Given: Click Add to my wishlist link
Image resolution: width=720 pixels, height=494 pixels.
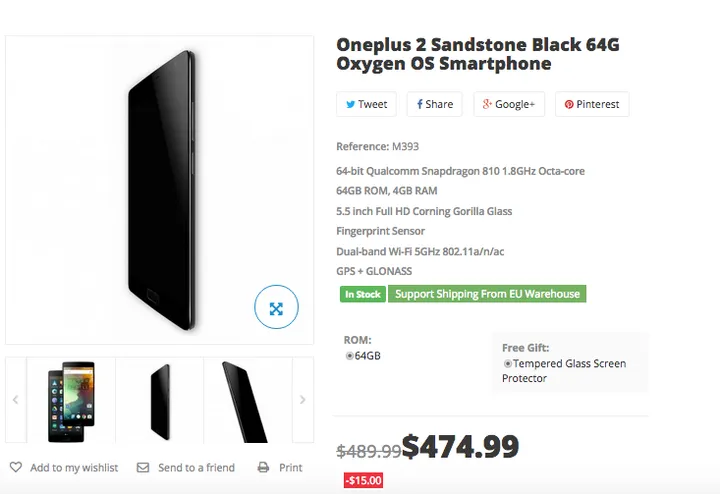Looking at the screenshot, I should (x=74, y=467).
